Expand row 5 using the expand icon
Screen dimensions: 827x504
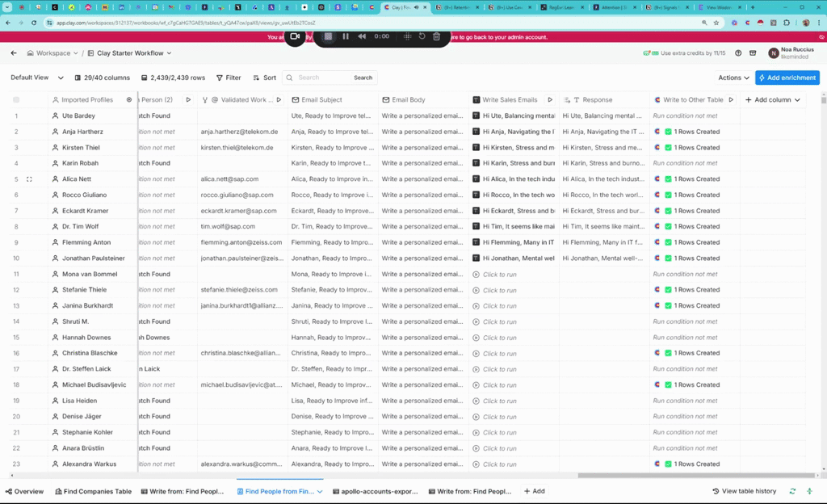tap(29, 179)
